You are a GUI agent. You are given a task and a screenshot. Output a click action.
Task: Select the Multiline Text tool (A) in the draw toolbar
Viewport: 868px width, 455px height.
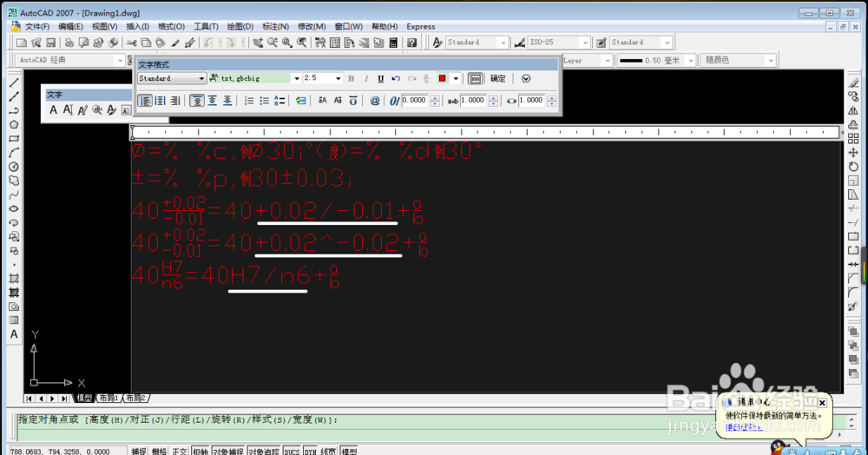pos(14,334)
